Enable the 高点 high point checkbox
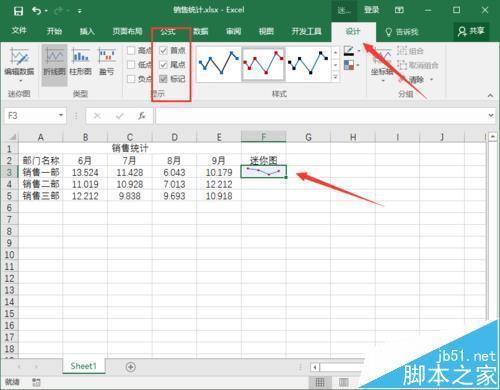This screenshot has height=390, width=500. [x=131, y=51]
